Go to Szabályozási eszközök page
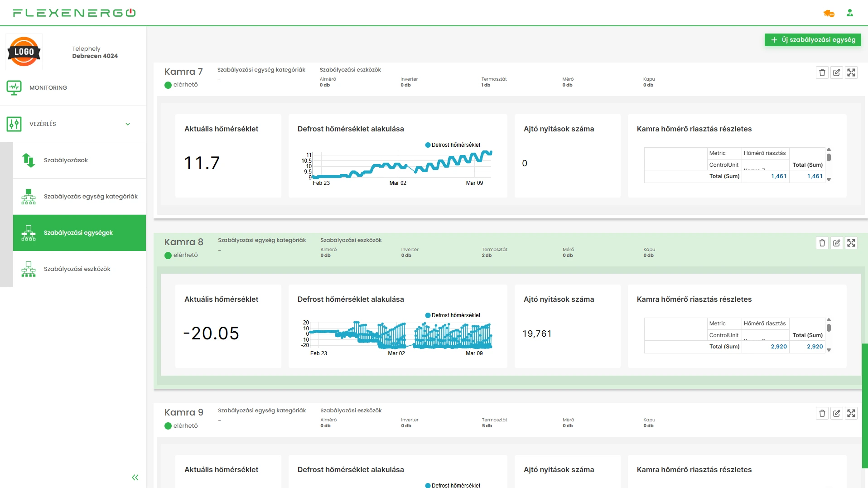Screen dimensions: 868x488 77,269
